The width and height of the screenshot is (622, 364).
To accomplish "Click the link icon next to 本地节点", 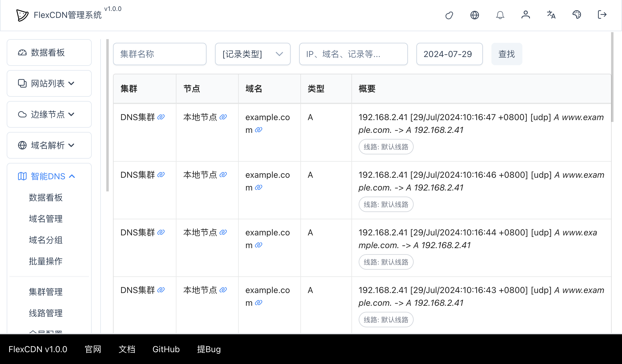I will pyautogui.click(x=223, y=117).
